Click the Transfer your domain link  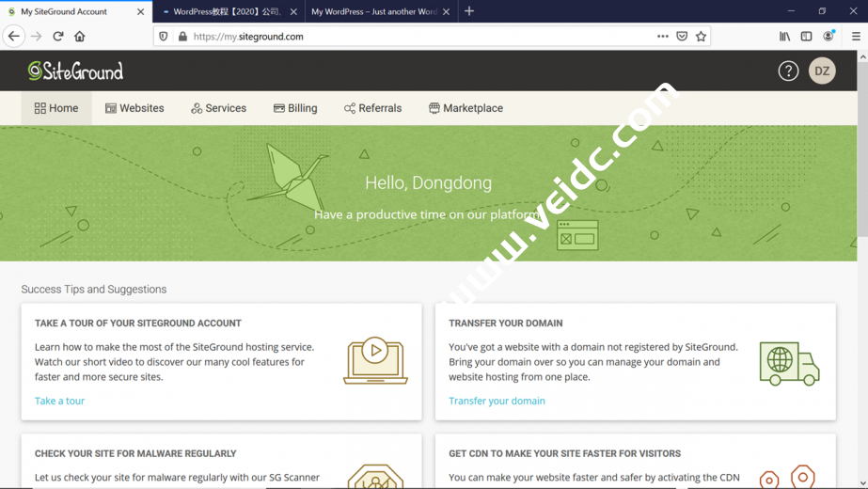click(x=497, y=401)
